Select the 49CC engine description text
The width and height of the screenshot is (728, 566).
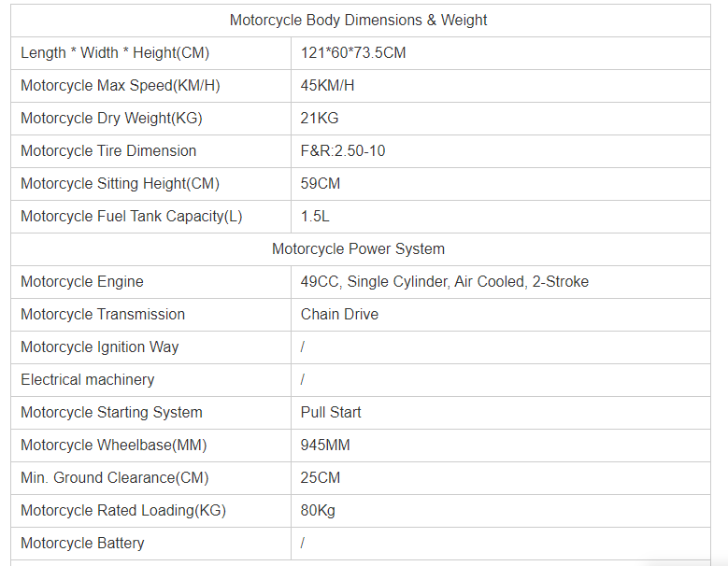(445, 281)
